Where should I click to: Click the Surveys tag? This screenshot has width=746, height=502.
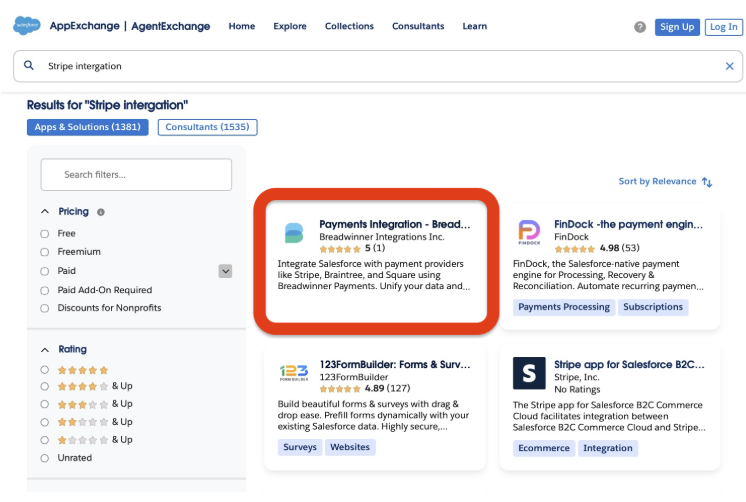click(x=300, y=447)
